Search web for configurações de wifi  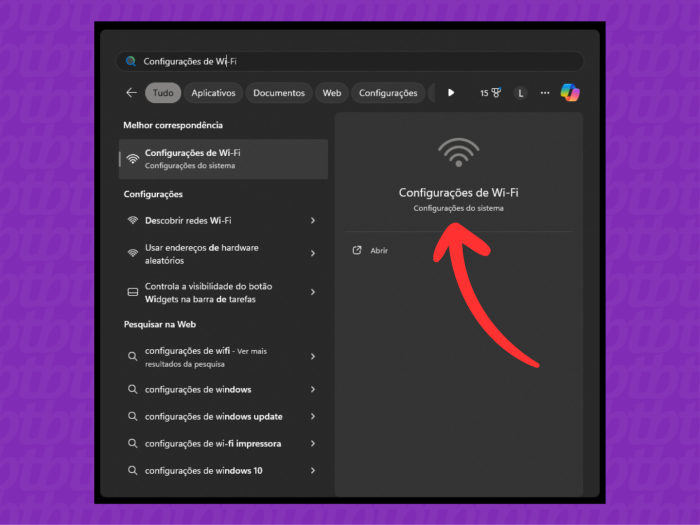coord(223,357)
